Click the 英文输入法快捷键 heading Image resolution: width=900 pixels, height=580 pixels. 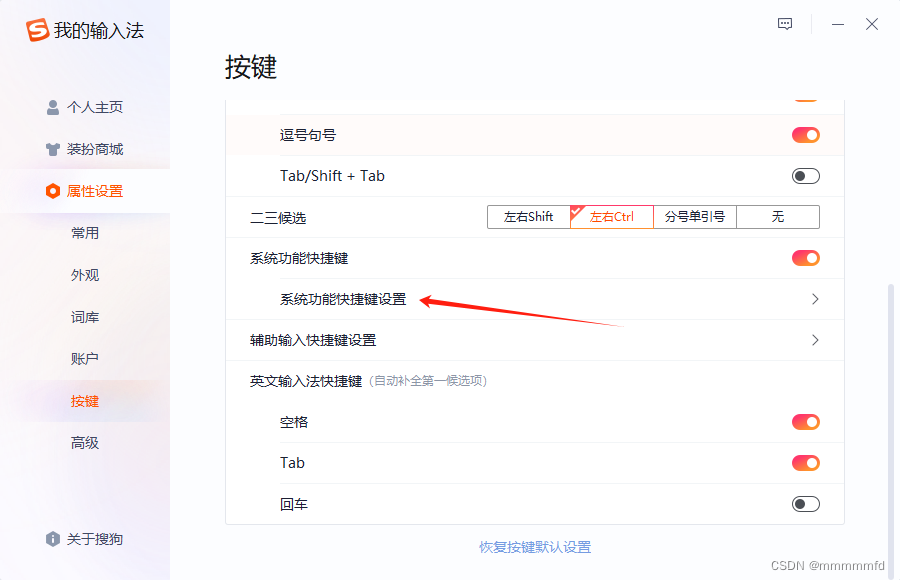[306, 381]
